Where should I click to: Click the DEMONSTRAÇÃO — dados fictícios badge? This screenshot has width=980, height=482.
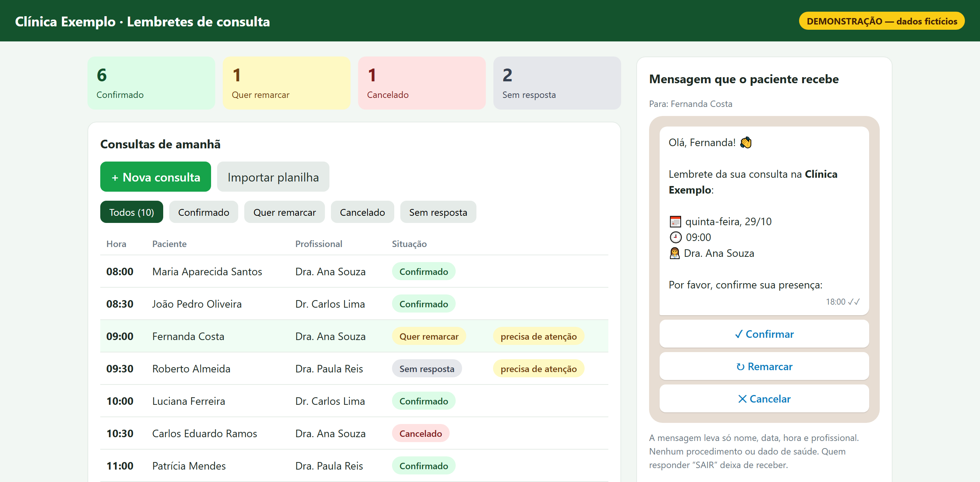[x=882, y=21]
